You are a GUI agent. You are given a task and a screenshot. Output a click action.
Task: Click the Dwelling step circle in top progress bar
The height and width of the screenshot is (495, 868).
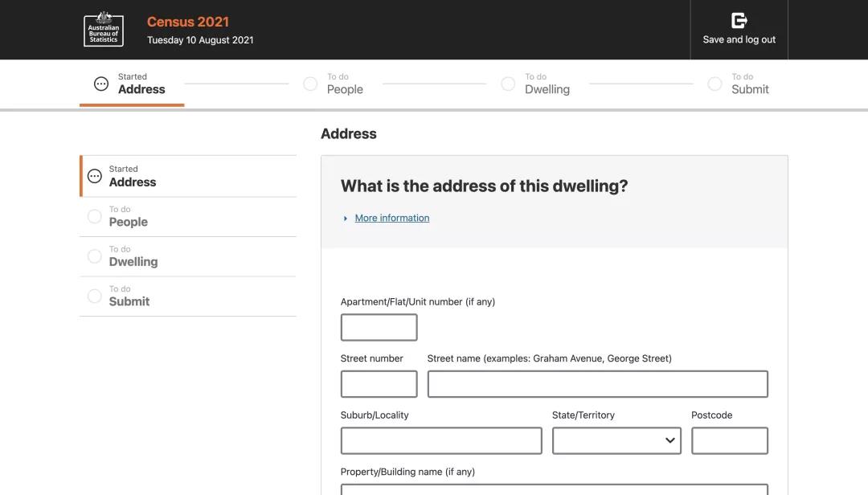point(508,84)
